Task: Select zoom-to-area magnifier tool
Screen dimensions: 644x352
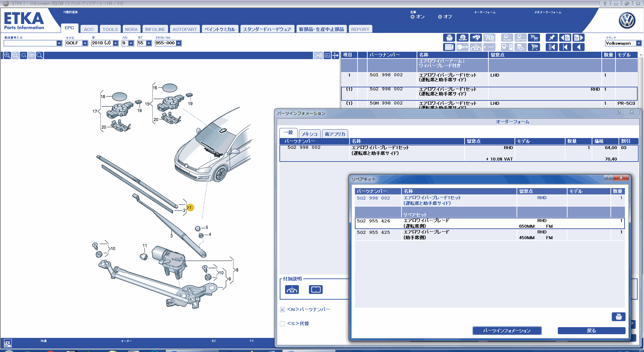Action: tap(23, 55)
